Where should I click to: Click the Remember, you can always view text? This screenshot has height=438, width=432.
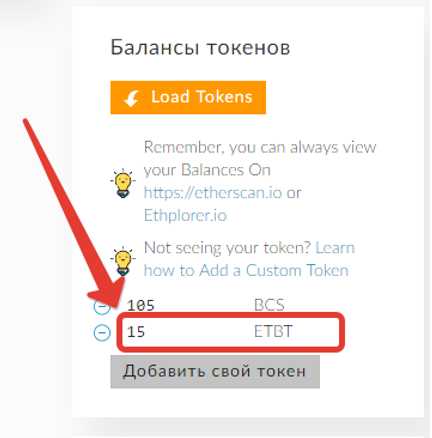point(260,147)
